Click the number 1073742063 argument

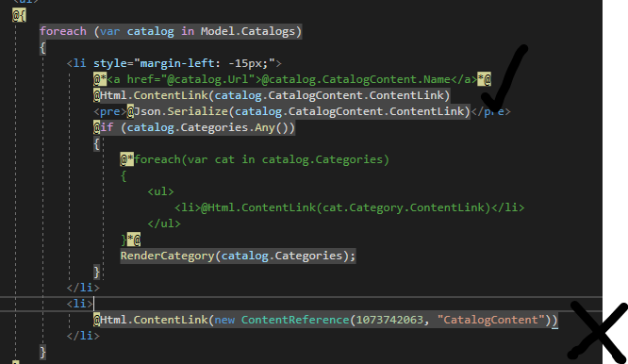pos(389,320)
